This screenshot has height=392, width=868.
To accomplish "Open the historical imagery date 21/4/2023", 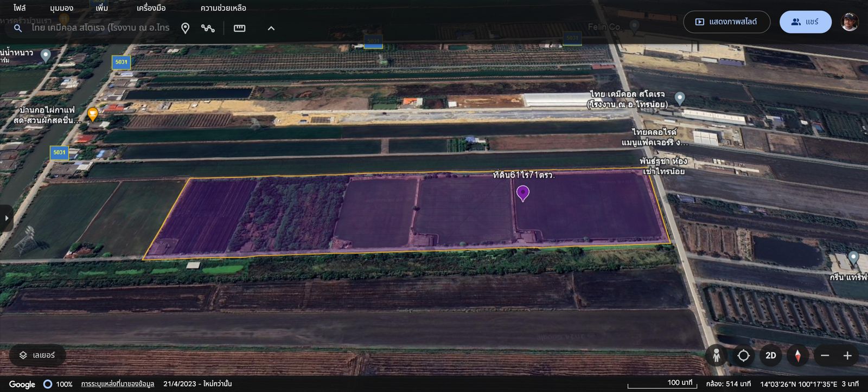I will pos(197,384).
